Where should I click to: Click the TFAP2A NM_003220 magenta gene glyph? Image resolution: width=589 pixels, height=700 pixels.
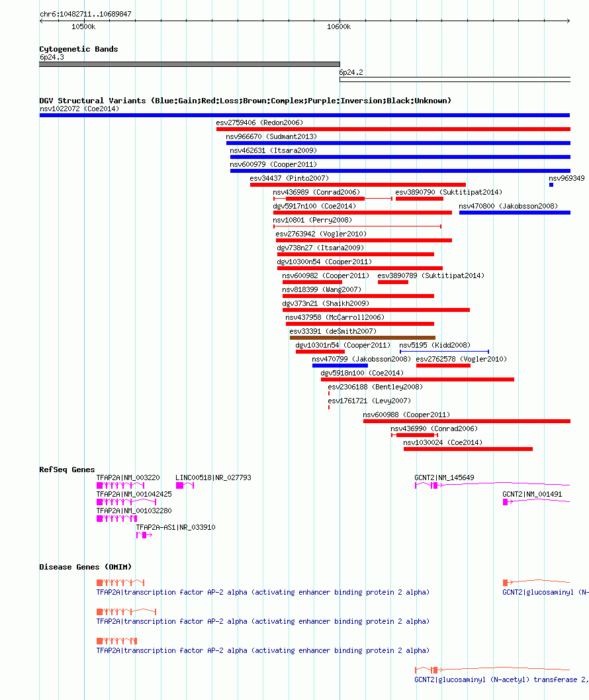120,485
